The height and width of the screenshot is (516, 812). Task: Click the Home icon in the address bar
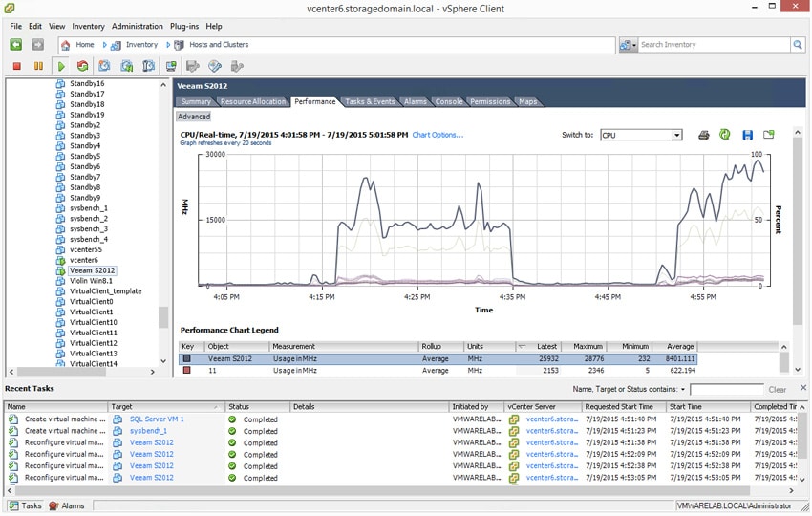pos(66,45)
